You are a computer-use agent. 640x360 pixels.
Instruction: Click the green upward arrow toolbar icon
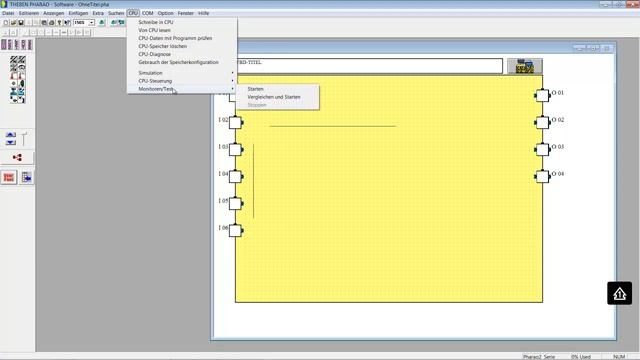pos(102,23)
